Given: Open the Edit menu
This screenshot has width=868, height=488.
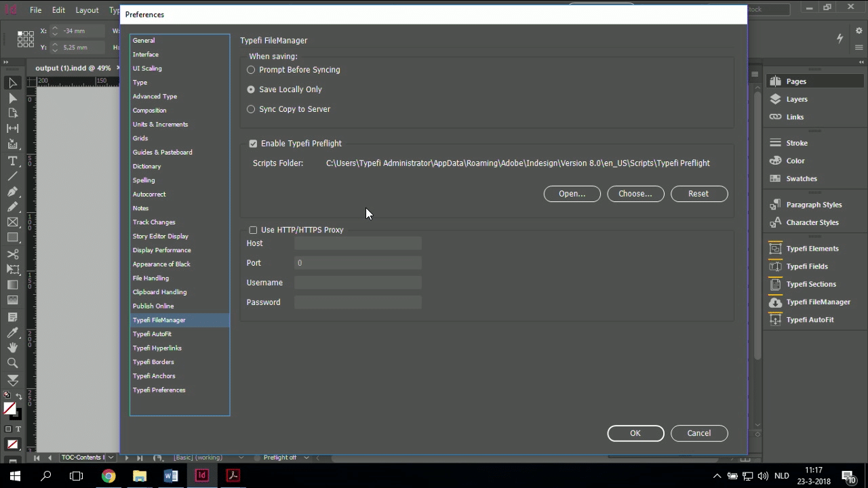Looking at the screenshot, I should pyautogui.click(x=58, y=10).
